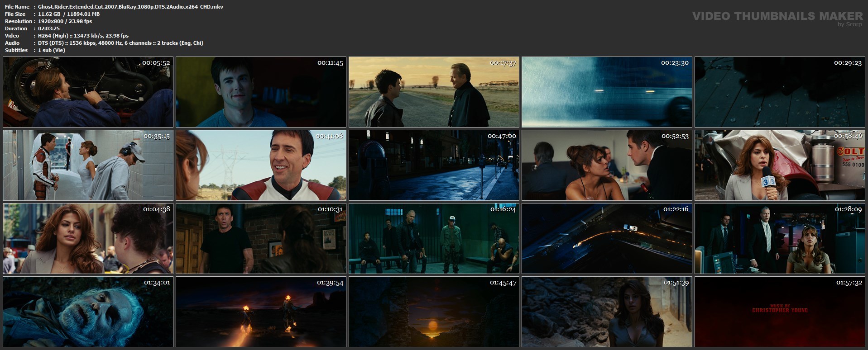Click the subtitles value 1 sub (Vie)

[x=52, y=50]
